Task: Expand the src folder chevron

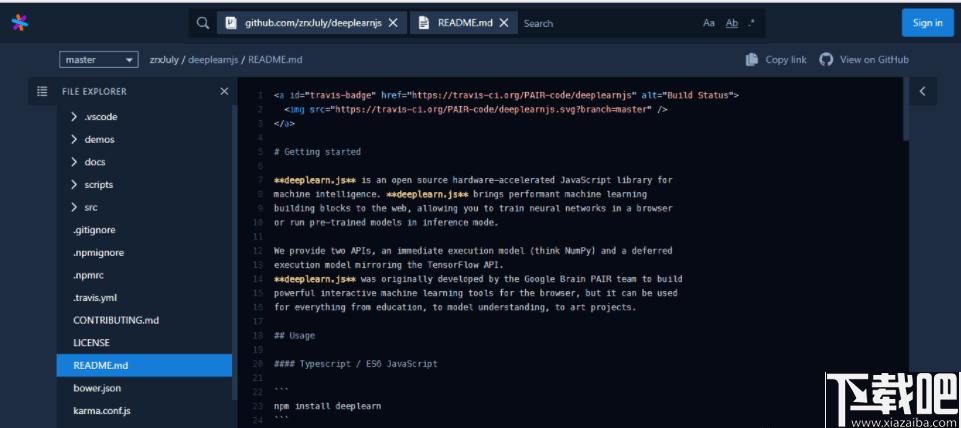Action: point(74,207)
